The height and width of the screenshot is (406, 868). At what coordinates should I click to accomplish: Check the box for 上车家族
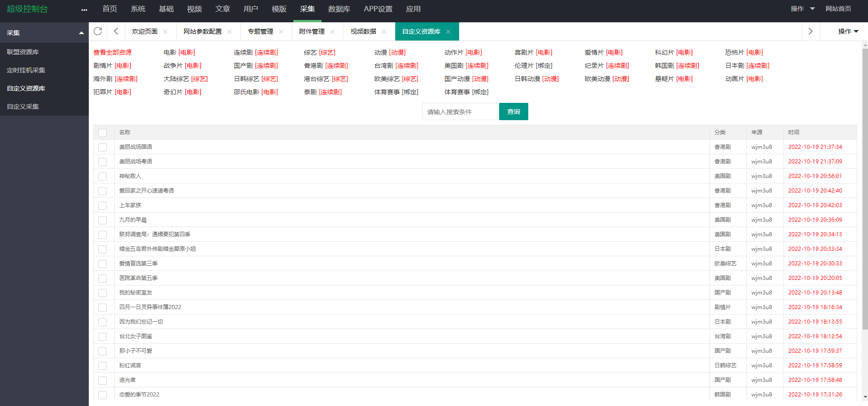click(x=102, y=205)
